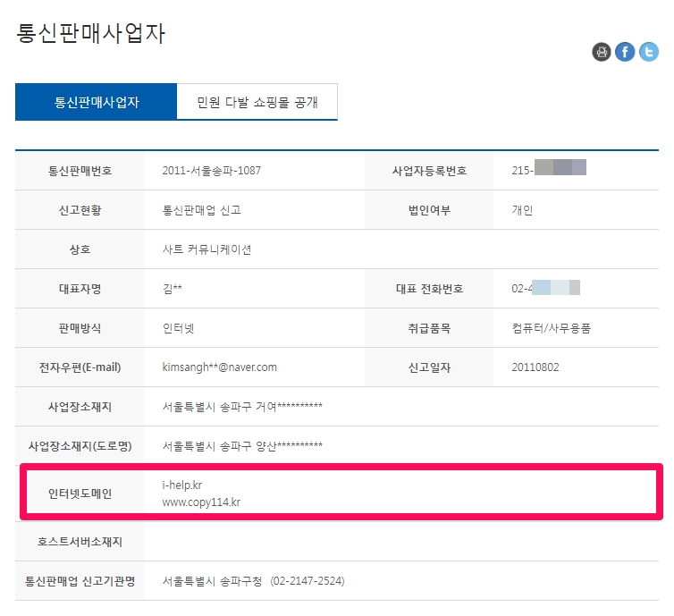674x616 pixels.
Task: Click the business name 사트 커뮤니케이션
Action: [x=206, y=249]
